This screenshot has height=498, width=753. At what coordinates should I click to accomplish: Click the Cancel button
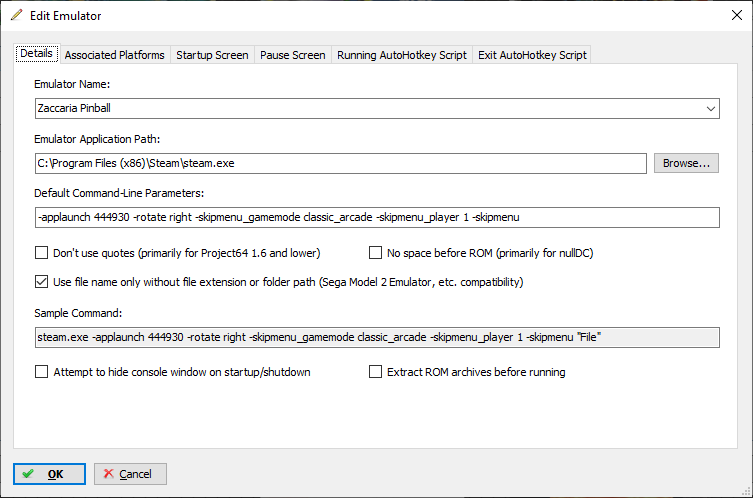pyautogui.click(x=130, y=474)
